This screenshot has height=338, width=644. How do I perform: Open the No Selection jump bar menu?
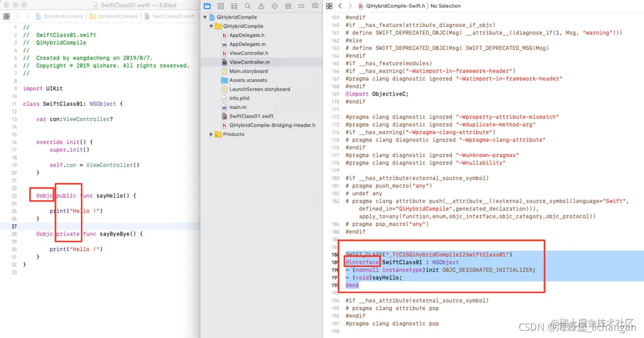[446, 6]
